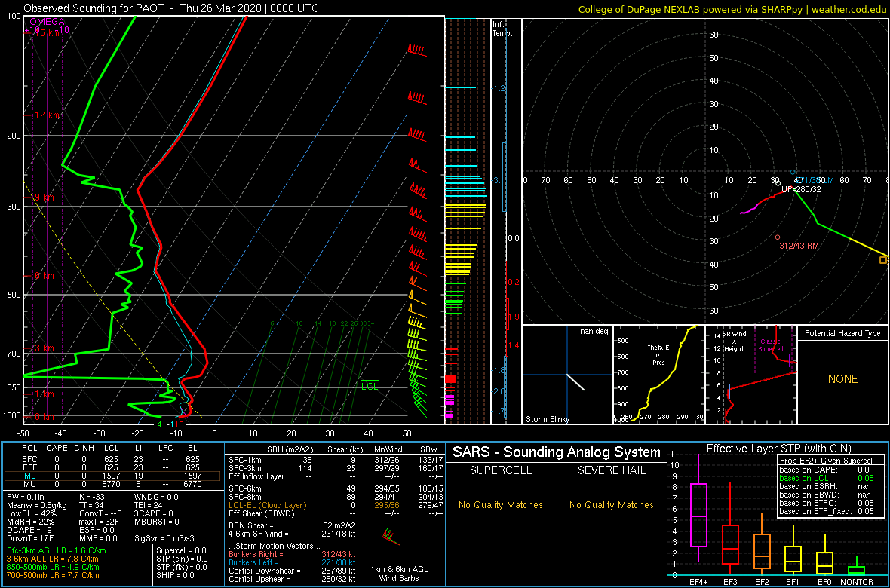Click the SFC-6km shear row label
The height and width of the screenshot is (588, 890).
(x=244, y=488)
